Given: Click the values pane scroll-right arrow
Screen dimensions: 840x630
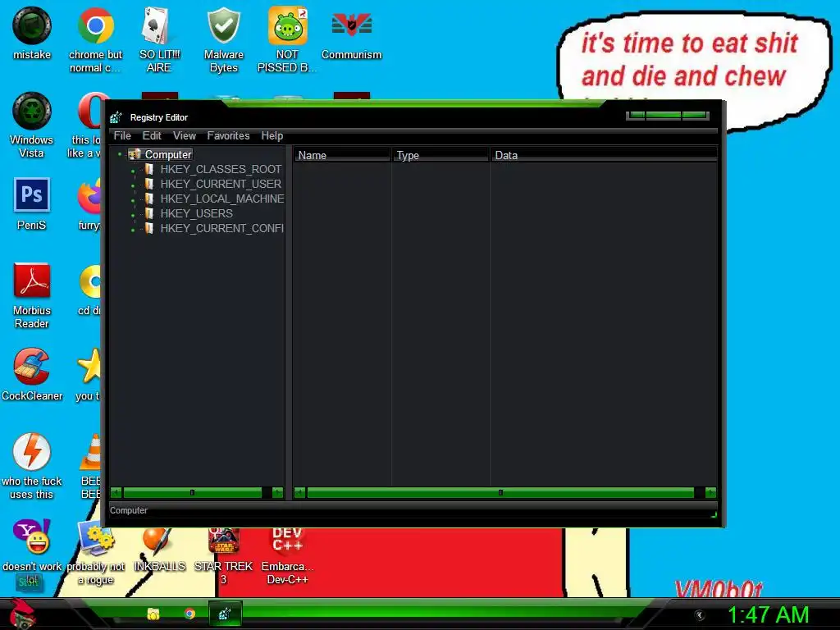Looking at the screenshot, I should (x=711, y=492).
